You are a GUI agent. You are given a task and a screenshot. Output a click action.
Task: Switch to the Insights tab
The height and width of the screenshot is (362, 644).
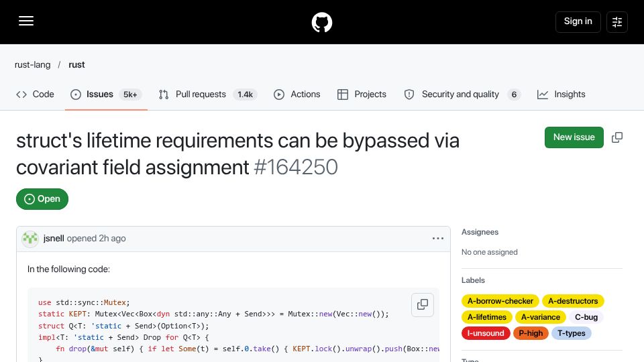[x=561, y=95]
